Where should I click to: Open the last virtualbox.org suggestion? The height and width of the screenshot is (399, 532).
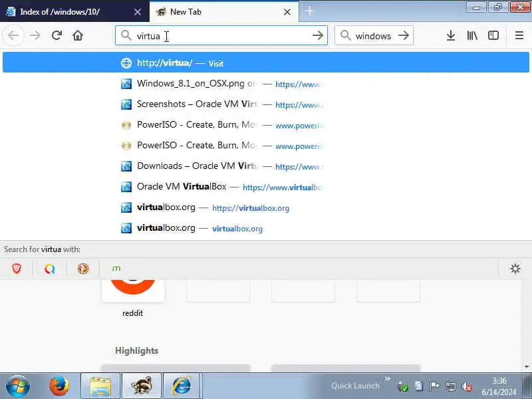click(x=265, y=228)
